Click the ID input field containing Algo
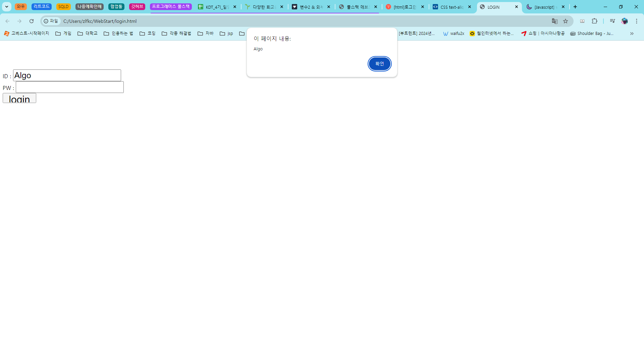This screenshot has width=644, height=349. (67, 76)
